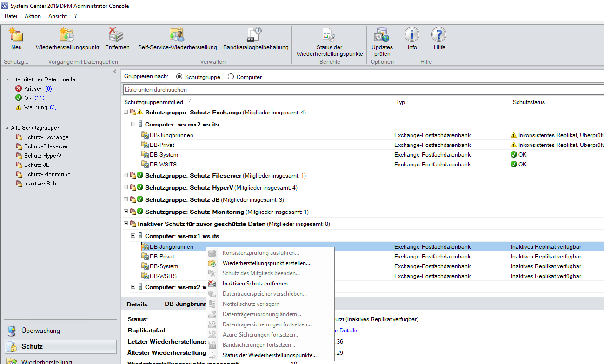Click the Neu toolbar icon

(16, 35)
